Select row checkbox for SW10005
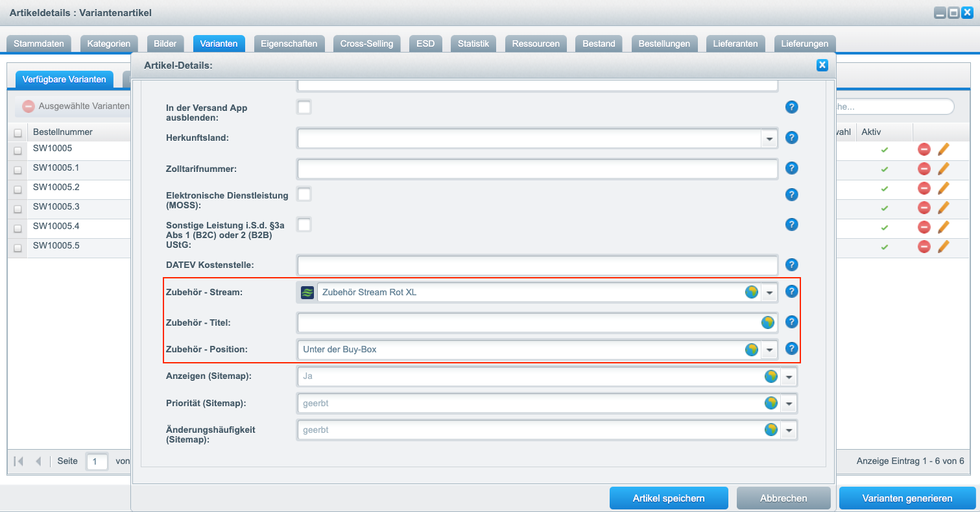This screenshot has height=512, width=980. click(x=18, y=151)
